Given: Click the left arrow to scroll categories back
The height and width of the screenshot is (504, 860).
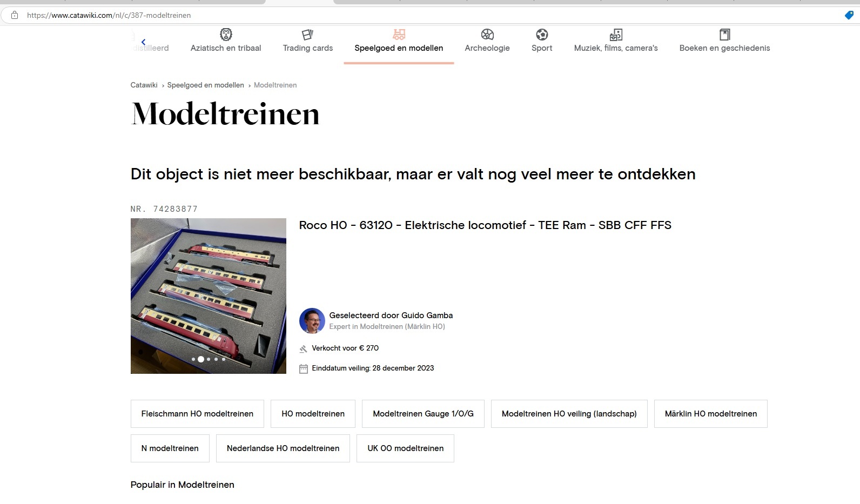Looking at the screenshot, I should pos(143,42).
